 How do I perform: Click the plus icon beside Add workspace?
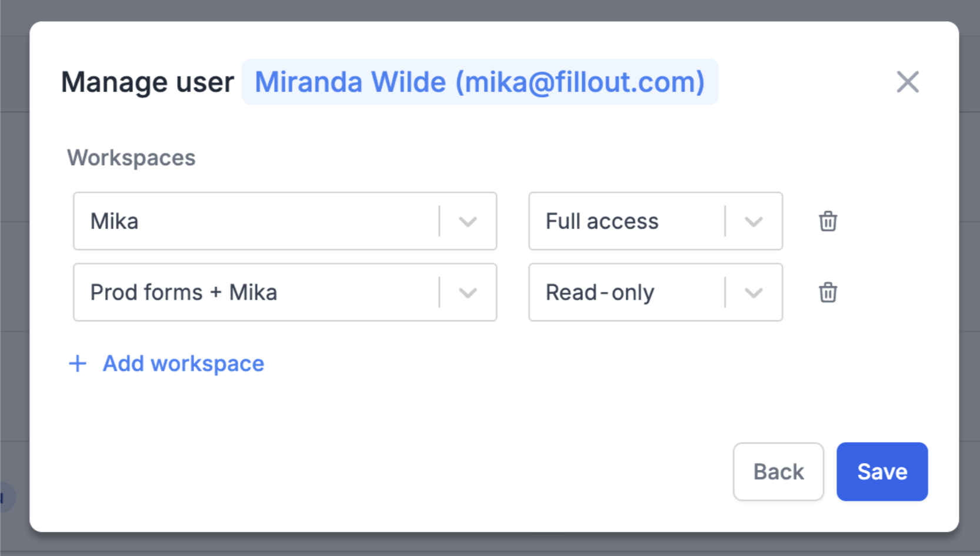click(x=78, y=364)
